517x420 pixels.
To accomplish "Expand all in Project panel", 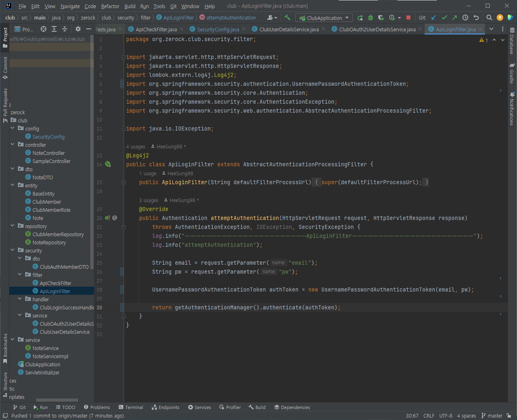I will point(54,29).
